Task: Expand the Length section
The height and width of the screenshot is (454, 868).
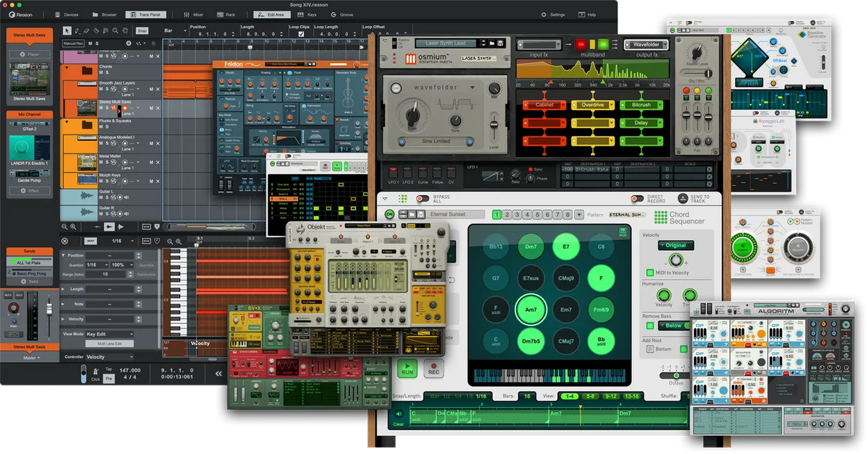Action: [x=64, y=288]
